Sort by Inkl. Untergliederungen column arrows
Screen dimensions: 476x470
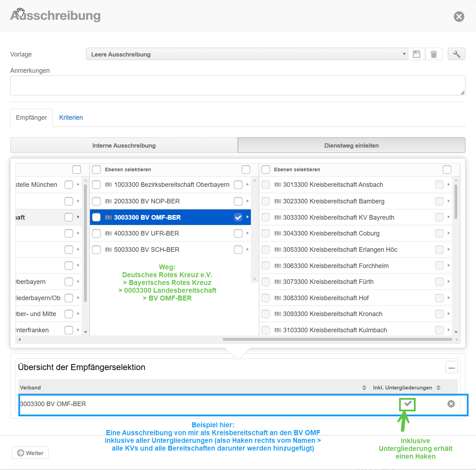tap(438, 388)
